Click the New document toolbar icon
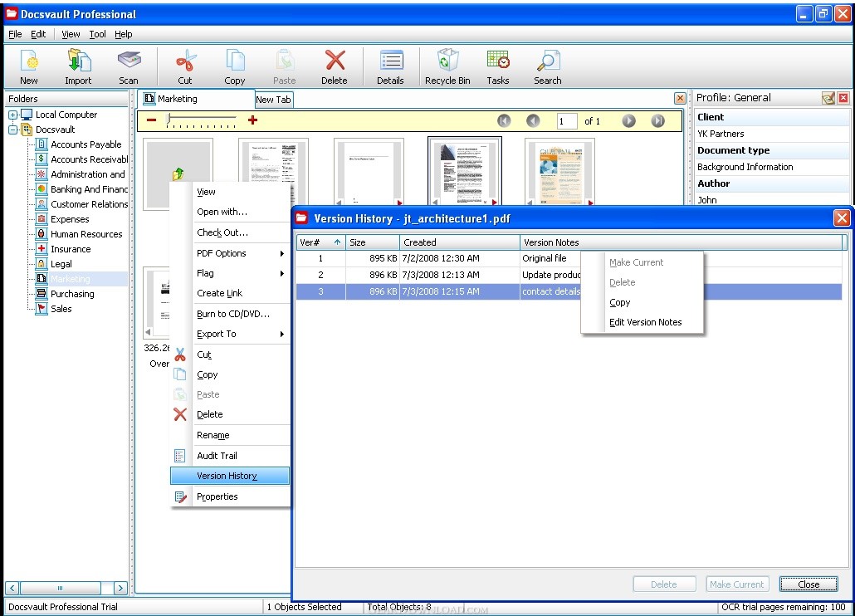 click(29, 66)
